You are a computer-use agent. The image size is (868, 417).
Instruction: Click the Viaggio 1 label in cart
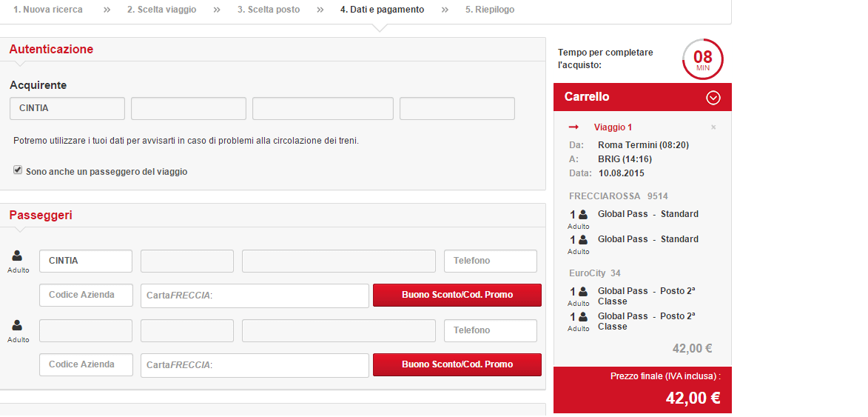[613, 127]
